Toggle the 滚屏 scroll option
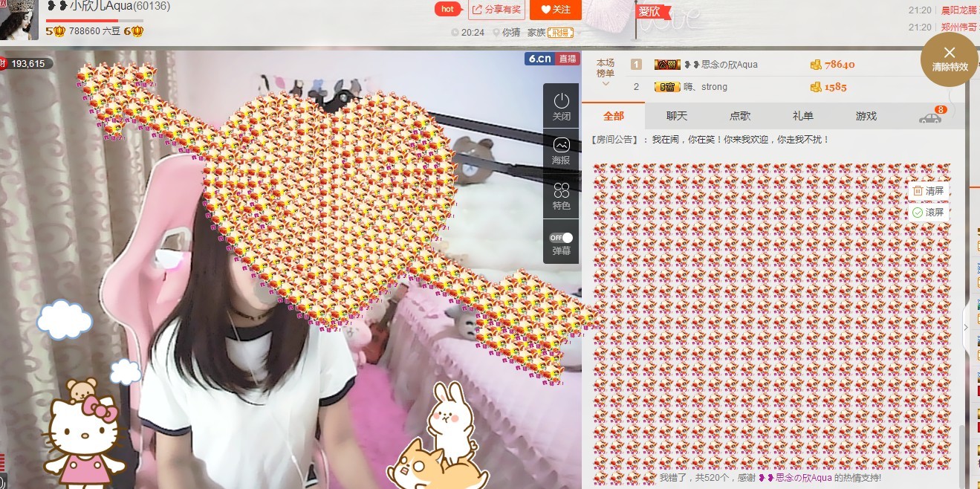Image resolution: width=980 pixels, height=489 pixels. pyautogui.click(x=928, y=213)
